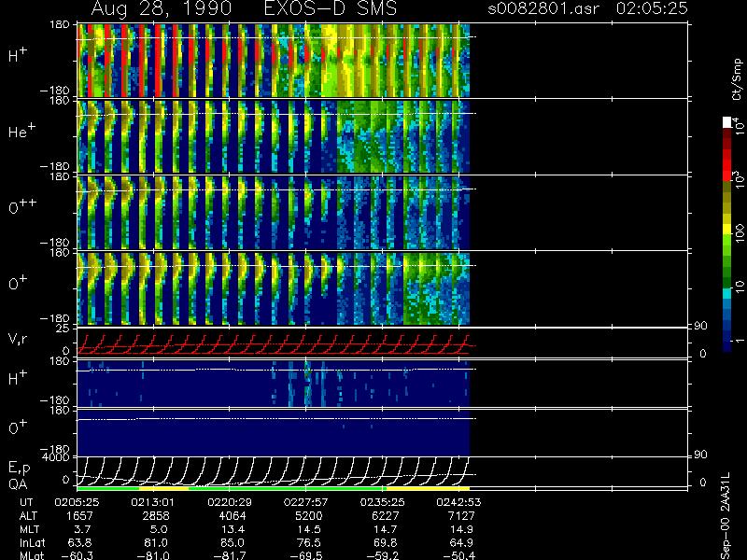Click the 'E,p' panel label
The width and height of the screenshot is (747, 560).
(x=19, y=469)
